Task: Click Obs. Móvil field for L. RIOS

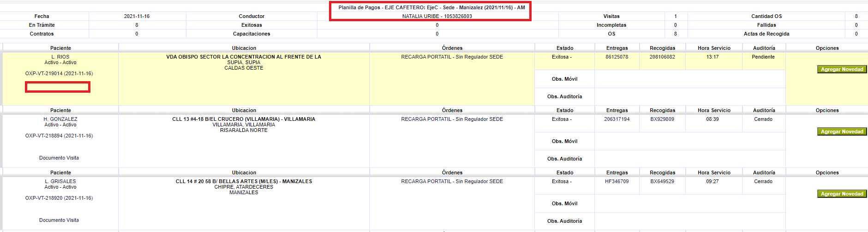Action: [690, 79]
